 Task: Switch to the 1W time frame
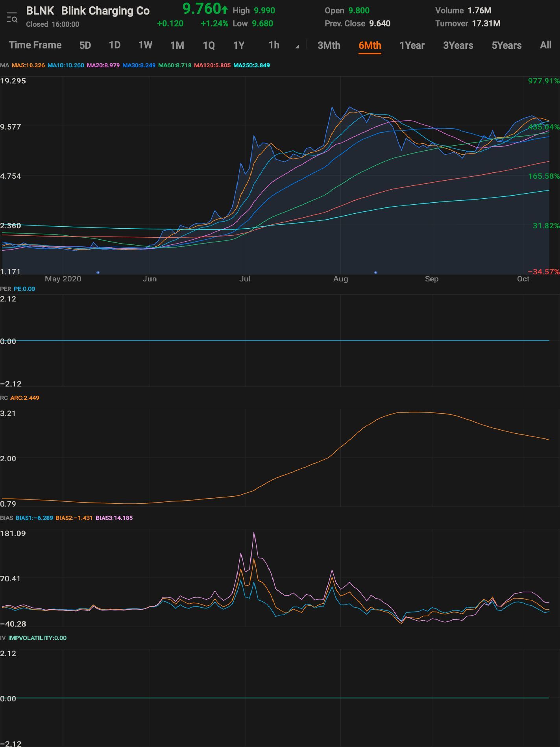pos(145,45)
